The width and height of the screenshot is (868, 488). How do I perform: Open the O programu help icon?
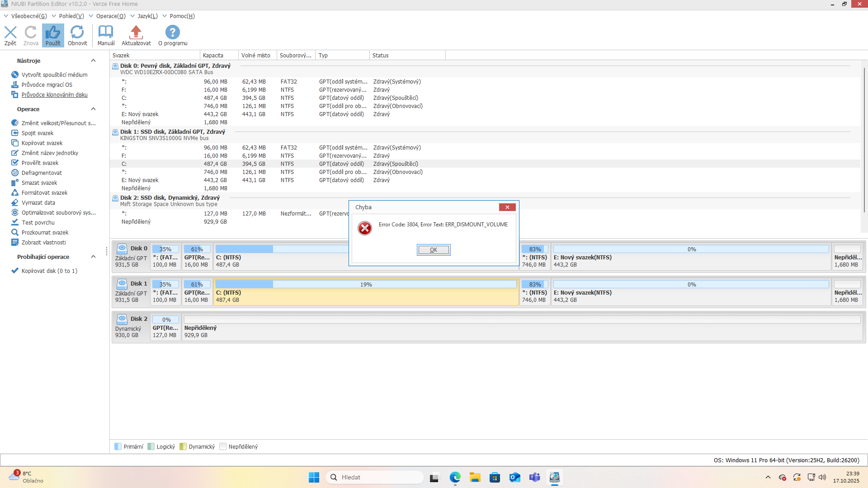(172, 33)
